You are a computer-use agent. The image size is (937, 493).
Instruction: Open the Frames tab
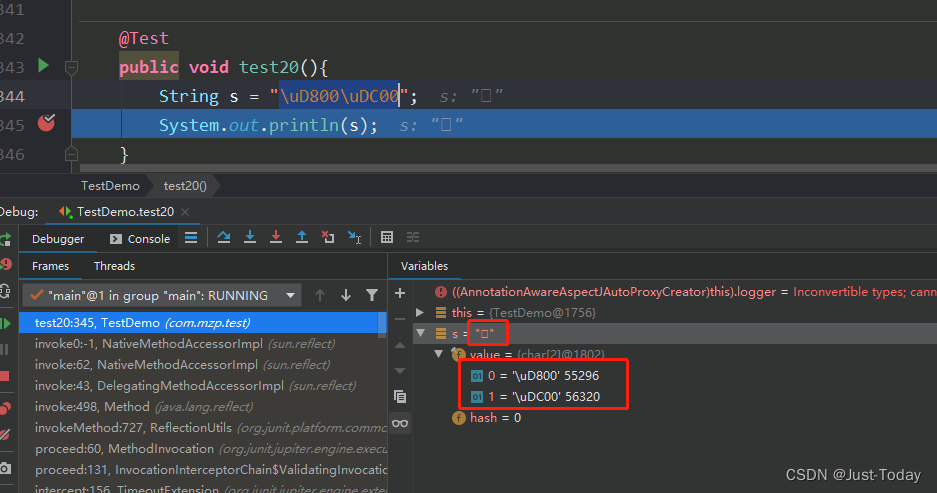tap(50, 267)
